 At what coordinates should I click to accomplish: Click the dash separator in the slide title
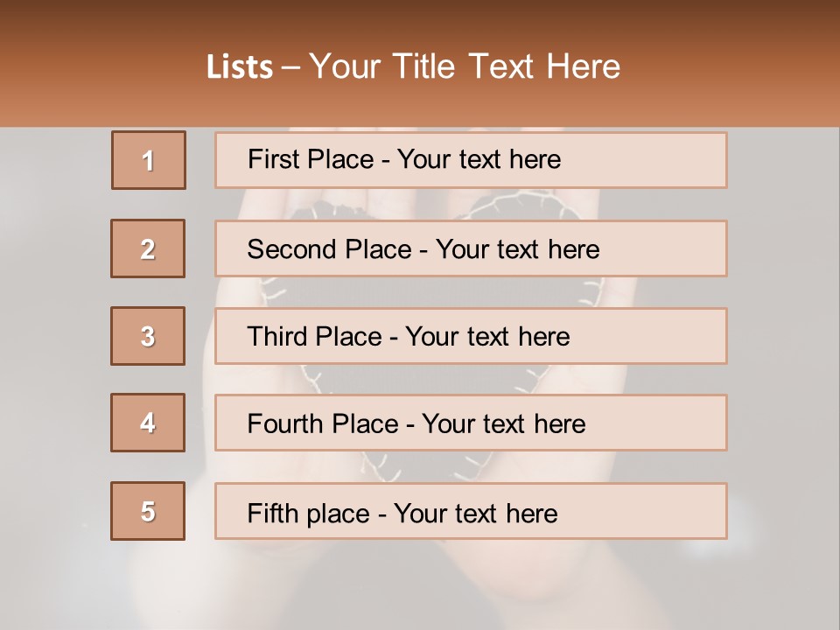(x=290, y=67)
